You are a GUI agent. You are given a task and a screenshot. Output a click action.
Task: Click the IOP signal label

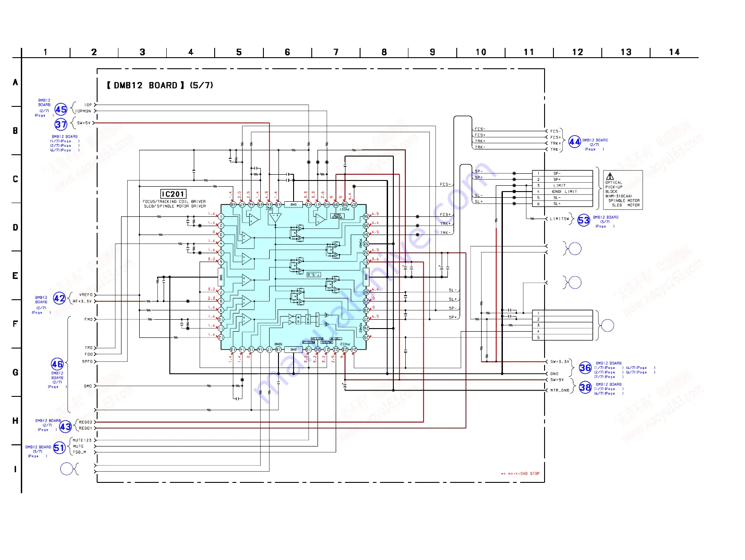[x=88, y=105]
